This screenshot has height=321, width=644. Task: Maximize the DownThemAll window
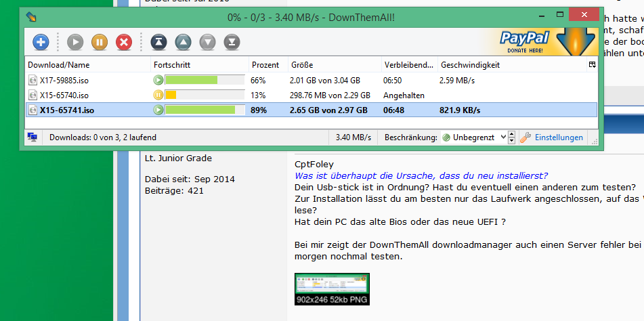click(x=559, y=15)
